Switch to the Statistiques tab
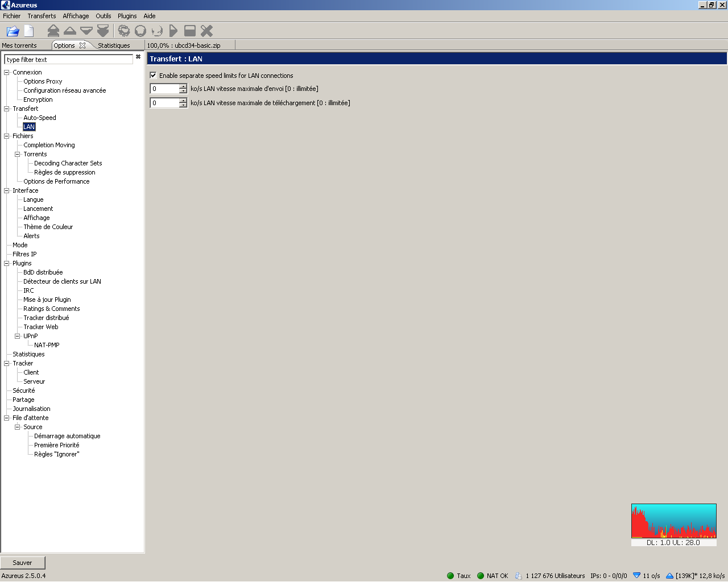728x582 pixels. tap(114, 45)
